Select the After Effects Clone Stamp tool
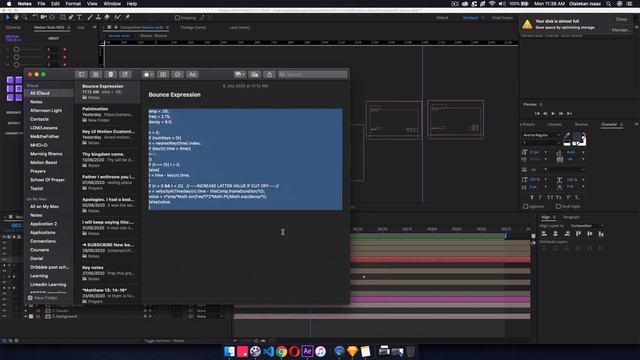This screenshot has height=360, width=640. tap(98, 18)
